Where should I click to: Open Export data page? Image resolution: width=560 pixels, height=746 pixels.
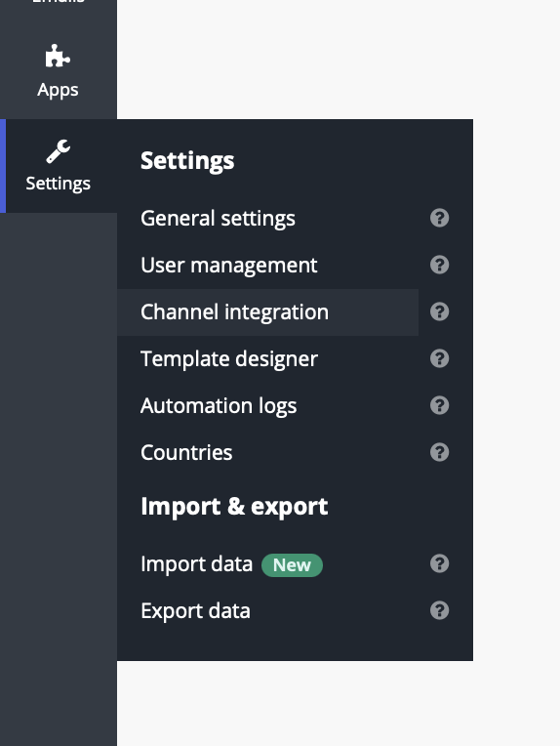[195, 611]
